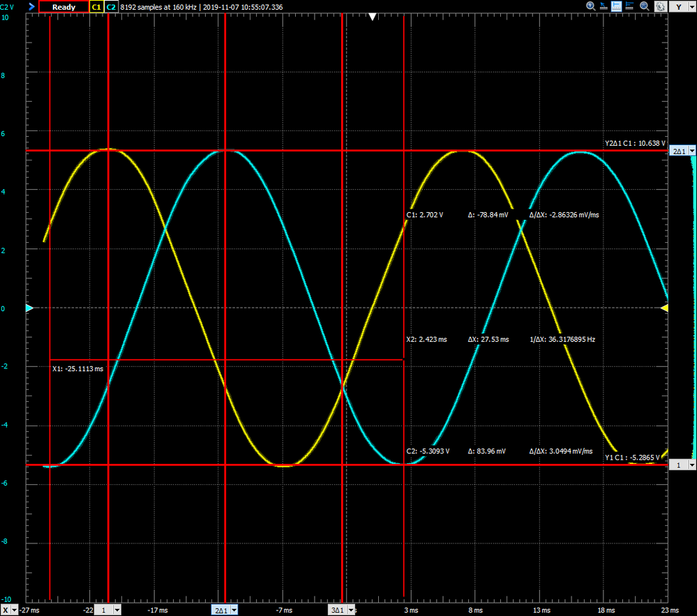The width and height of the screenshot is (697, 616).
Task: Click the yellow C1 zero-level marker
Action: [x=664, y=308]
